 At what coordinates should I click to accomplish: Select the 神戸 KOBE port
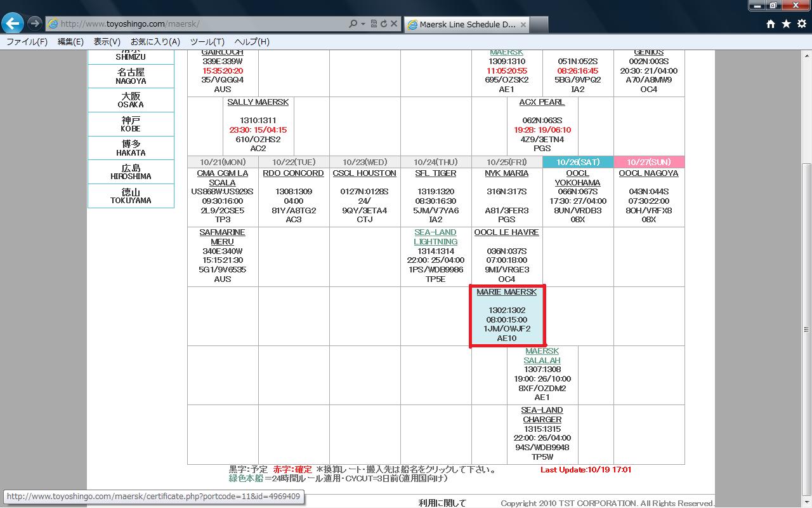click(x=131, y=124)
